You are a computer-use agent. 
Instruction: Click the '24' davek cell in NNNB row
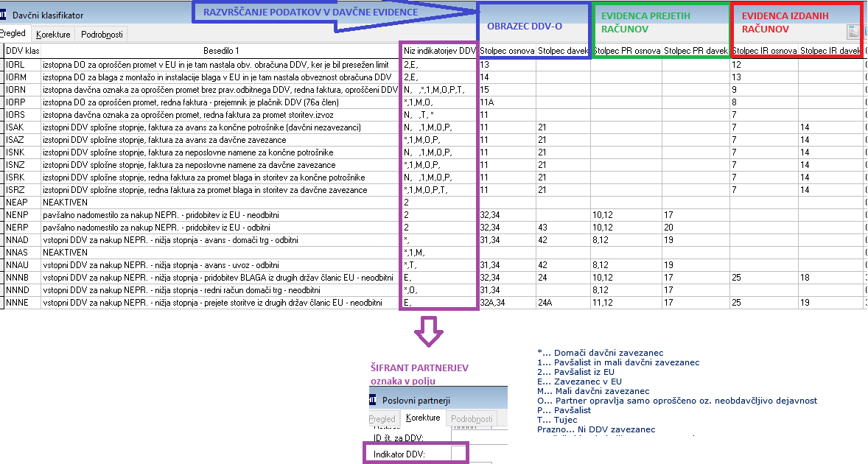[563, 278]
